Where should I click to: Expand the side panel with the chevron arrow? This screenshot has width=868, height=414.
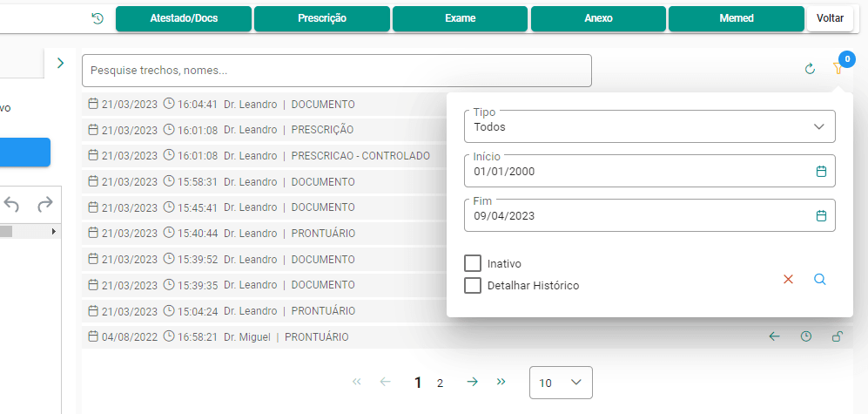[x=60, y=63]
